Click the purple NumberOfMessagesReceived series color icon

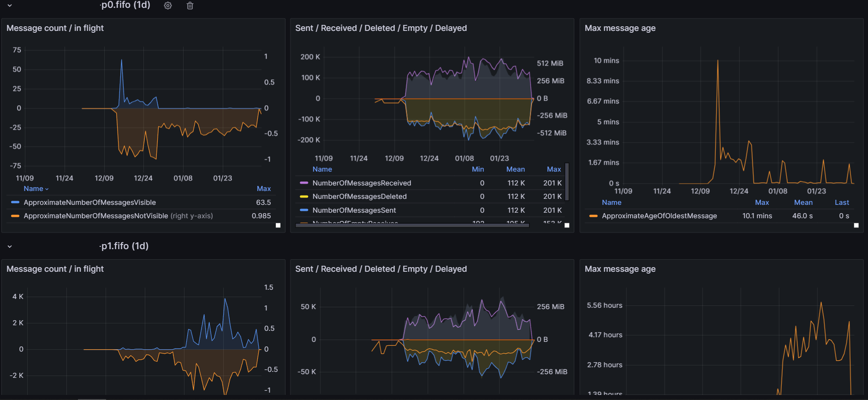pos(303,183)
